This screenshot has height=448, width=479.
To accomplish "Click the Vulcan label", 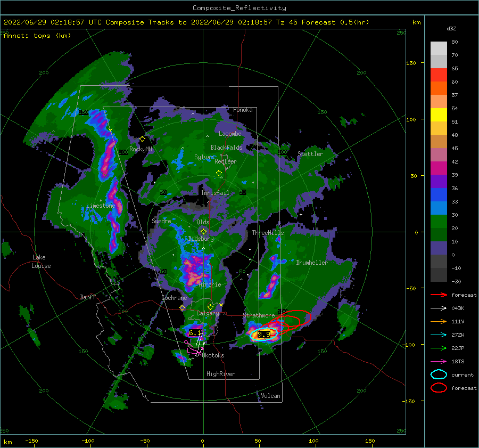I will point(270,396).
